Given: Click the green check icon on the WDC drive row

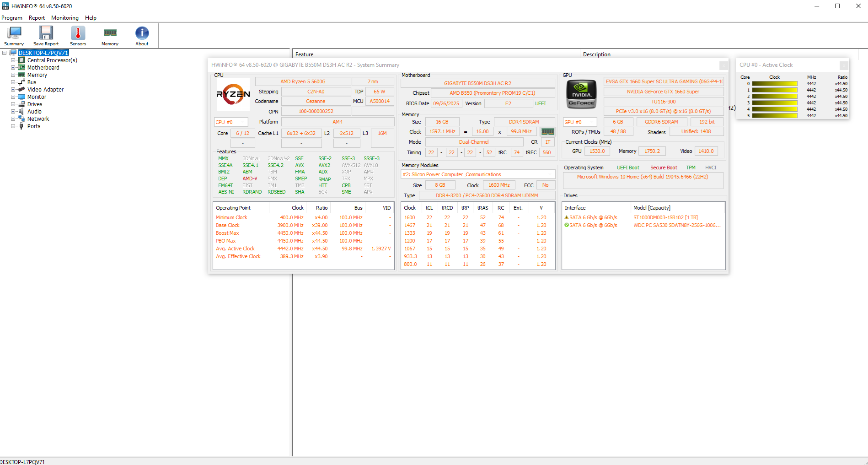Looking at the screenshot, I should [x=567, y=225].
